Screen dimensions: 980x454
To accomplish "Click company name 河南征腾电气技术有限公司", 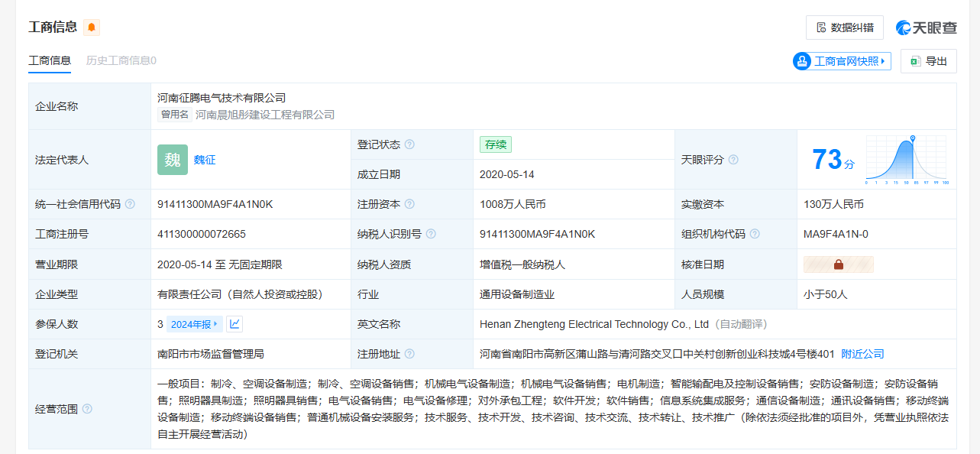I will [x=222, y=98].
